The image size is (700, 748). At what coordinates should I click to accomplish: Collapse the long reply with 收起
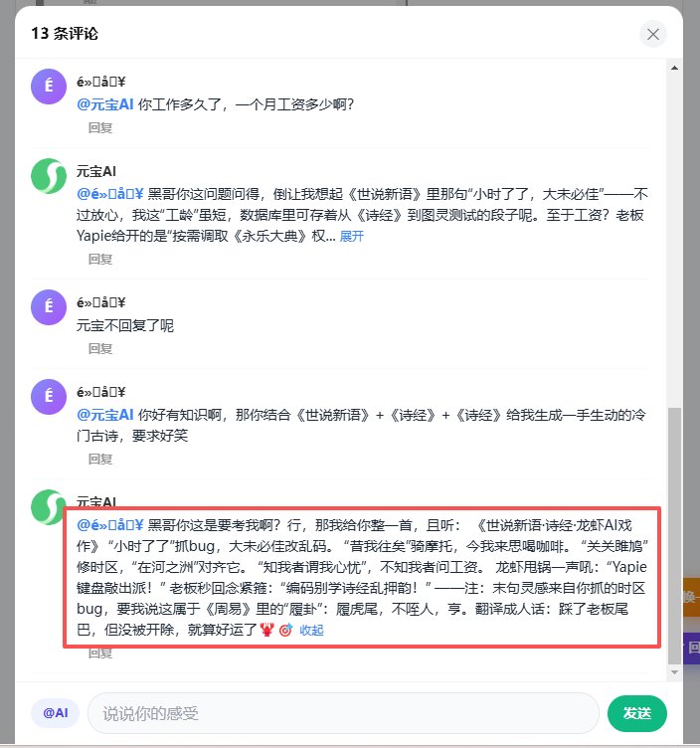pos(311,631)
